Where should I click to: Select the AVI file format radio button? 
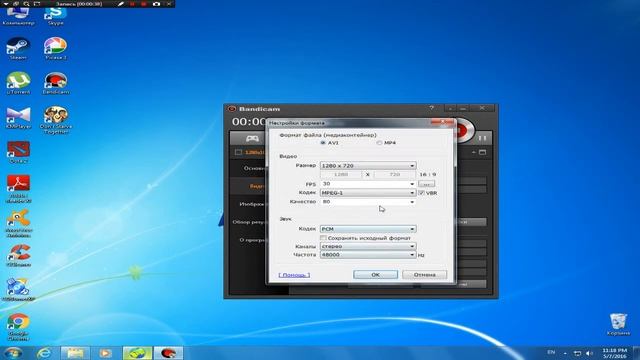323,143
